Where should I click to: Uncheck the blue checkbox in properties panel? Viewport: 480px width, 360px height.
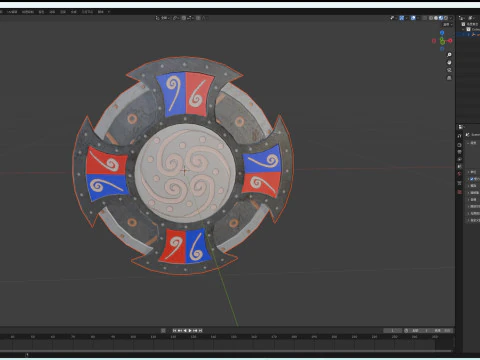pos(471,179)
